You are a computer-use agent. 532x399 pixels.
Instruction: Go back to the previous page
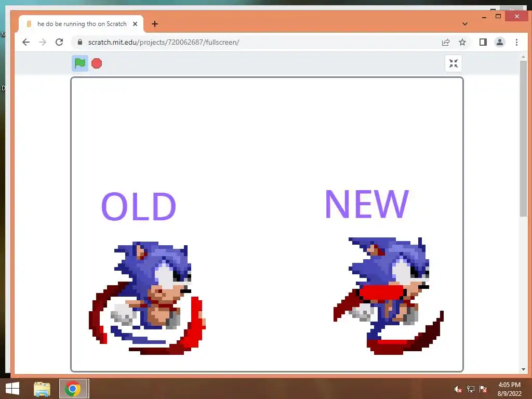26,42
